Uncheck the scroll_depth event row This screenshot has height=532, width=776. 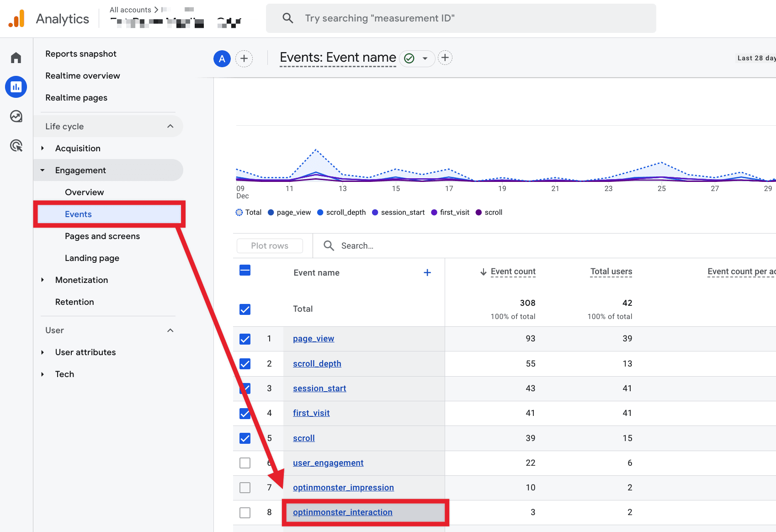(x=245, y=363)
